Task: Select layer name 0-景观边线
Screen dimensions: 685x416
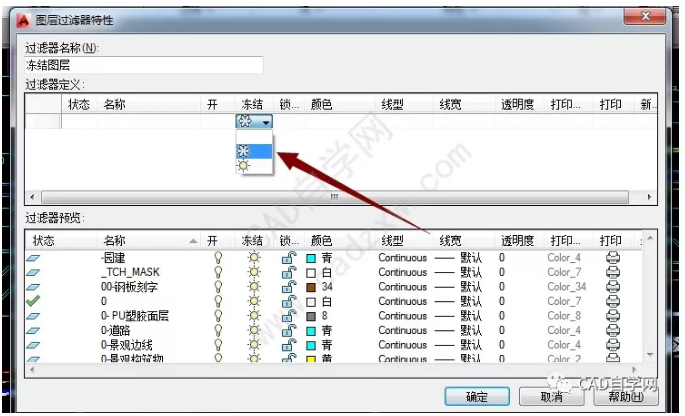Action: [x=127, y=345]
